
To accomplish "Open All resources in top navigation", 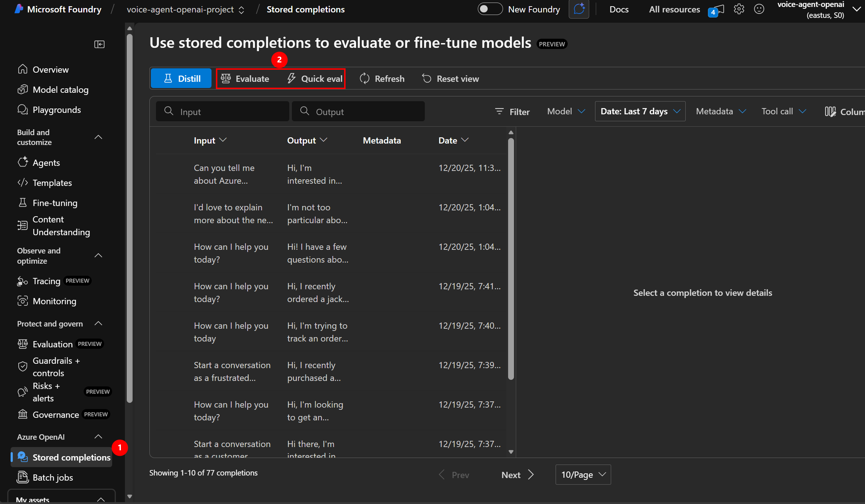I will tap(674, 9).
